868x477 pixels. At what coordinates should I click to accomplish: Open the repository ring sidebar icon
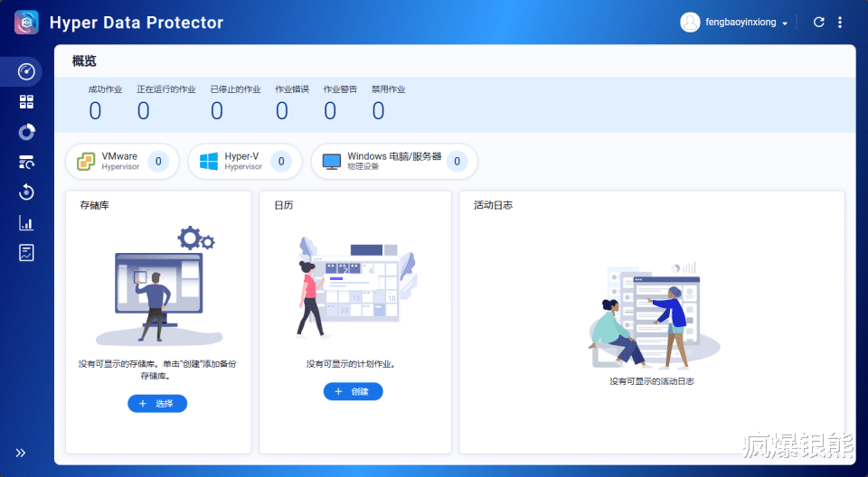coord(26,132)
